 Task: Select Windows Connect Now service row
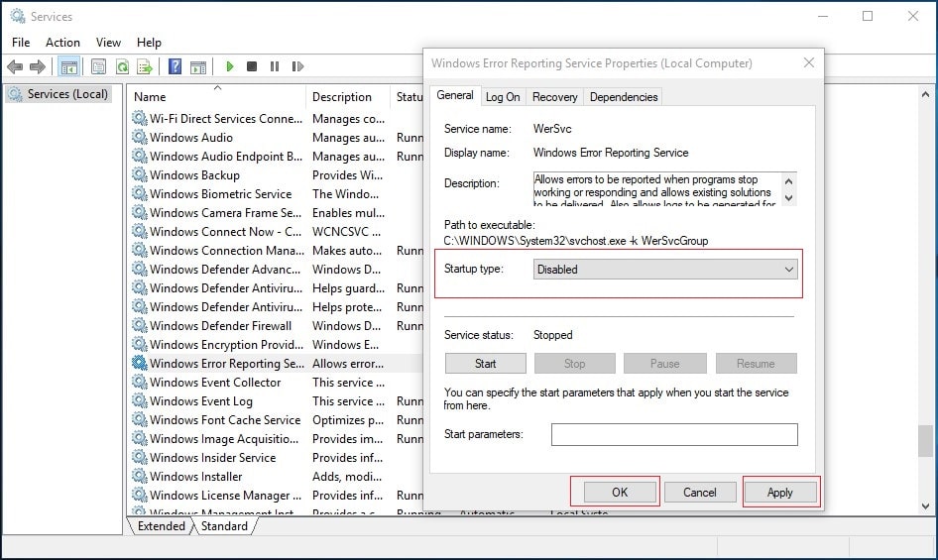pyautogui.click(x=277, y=232)
